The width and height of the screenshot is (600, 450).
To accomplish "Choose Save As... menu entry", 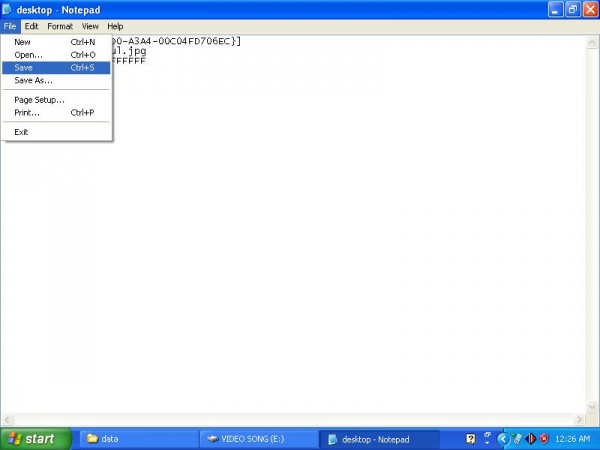I will pyautogui.click(x=56, y=80).
